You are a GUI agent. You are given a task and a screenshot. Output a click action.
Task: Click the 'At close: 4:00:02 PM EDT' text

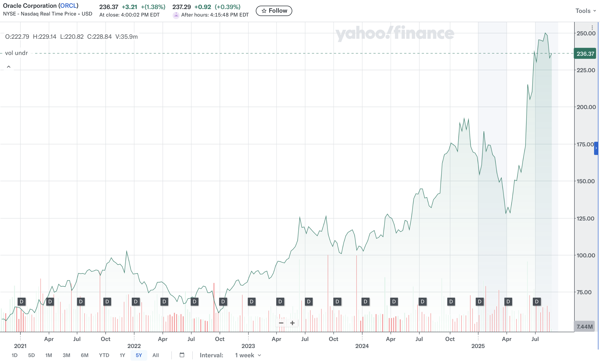(x=129, y=15)
